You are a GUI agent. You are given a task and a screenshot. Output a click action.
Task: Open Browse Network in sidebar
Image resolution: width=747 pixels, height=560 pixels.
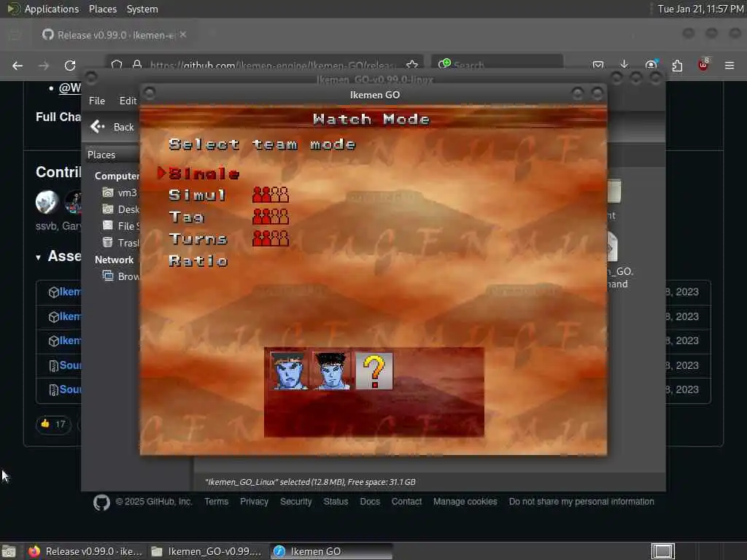120,276
